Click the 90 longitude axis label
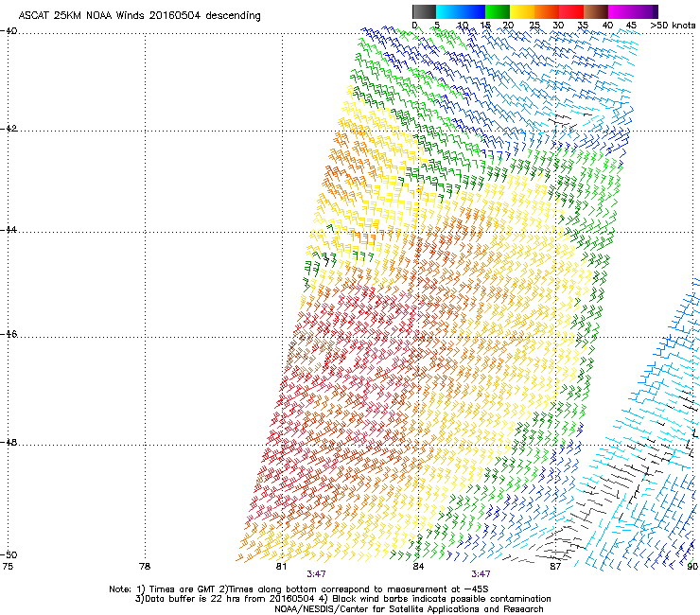The image size is (700, 615). coord(692,567)
